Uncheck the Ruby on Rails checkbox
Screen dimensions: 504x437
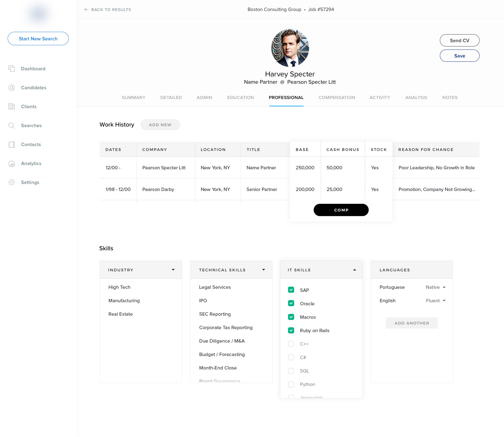tap(291, 330)
